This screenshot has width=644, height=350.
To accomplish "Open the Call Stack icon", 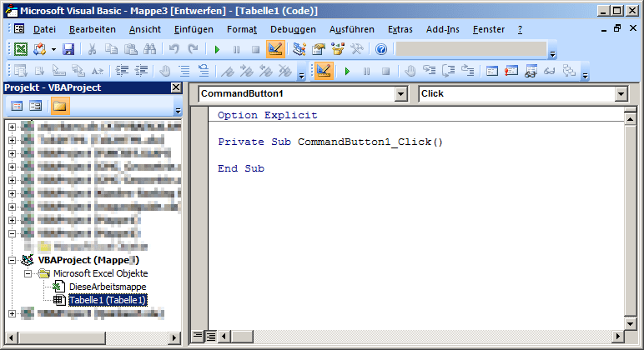I will [569, 72].
